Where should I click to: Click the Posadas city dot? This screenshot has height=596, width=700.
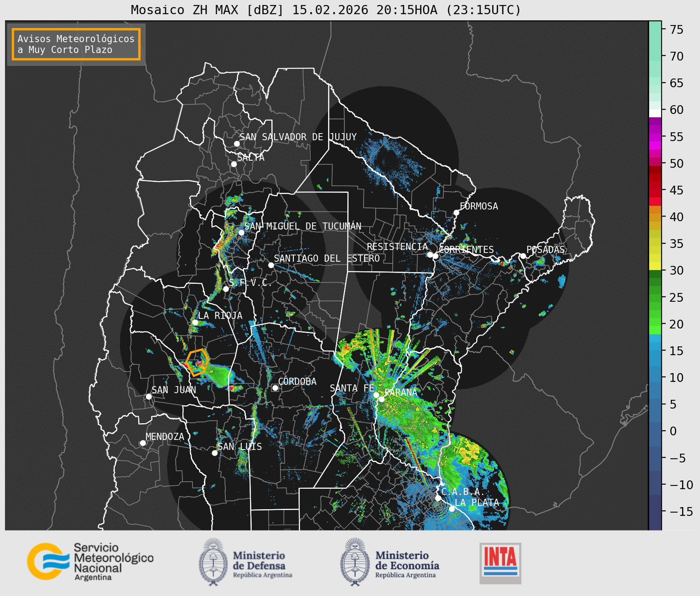[x=523, y=256]
